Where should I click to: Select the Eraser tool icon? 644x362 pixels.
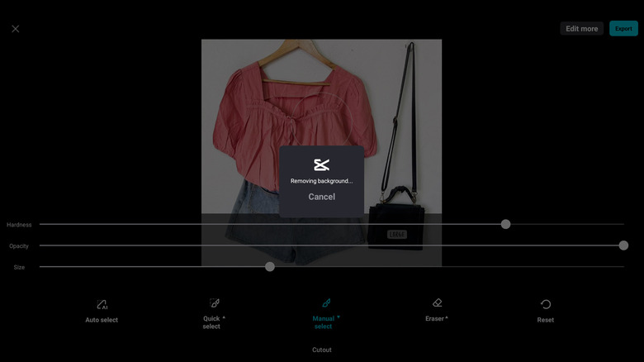click(x=437, y=302)
